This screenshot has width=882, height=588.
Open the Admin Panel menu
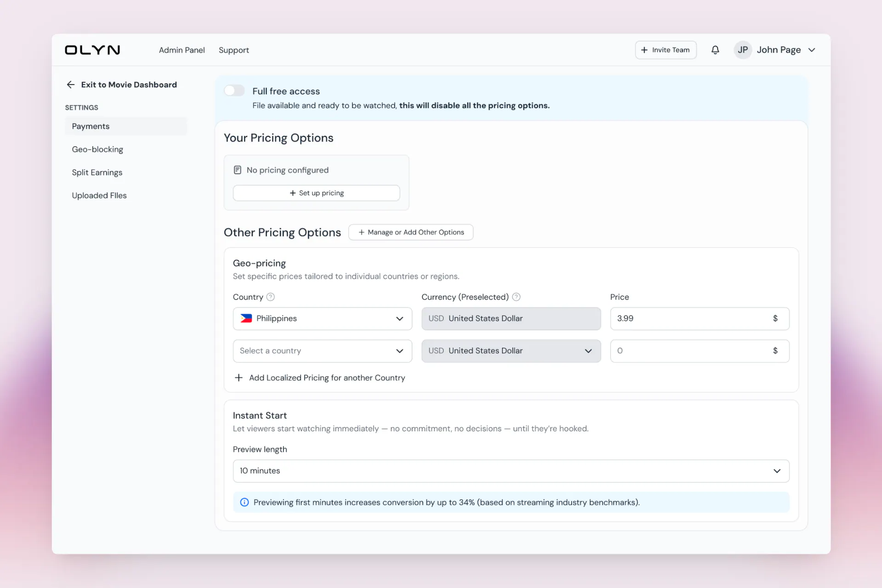[182, 50]
